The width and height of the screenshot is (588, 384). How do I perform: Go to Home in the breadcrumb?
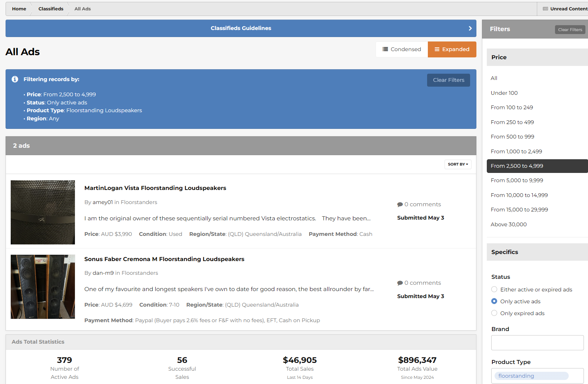click(x=19, y=9)
